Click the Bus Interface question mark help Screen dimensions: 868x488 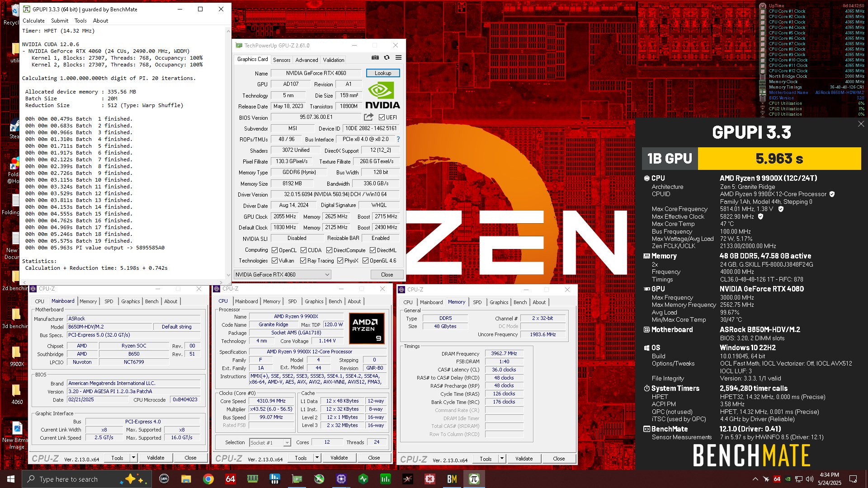coord(398,140)
